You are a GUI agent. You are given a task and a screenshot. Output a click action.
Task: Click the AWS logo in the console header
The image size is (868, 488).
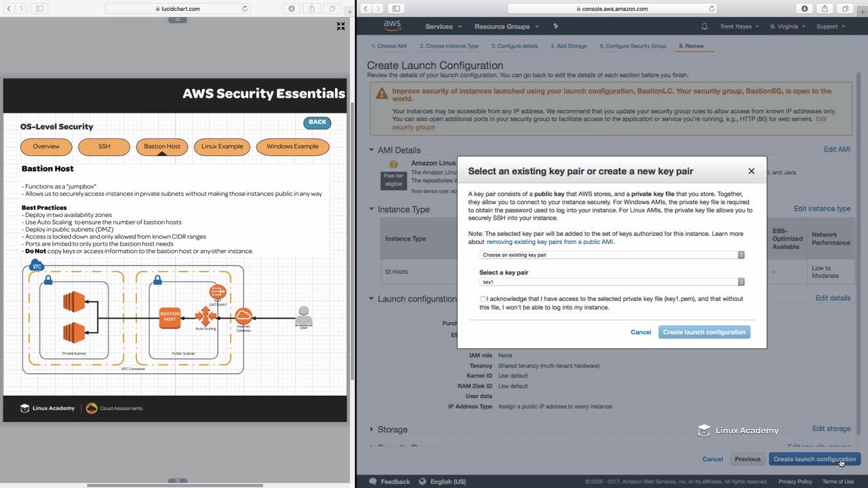392,26
